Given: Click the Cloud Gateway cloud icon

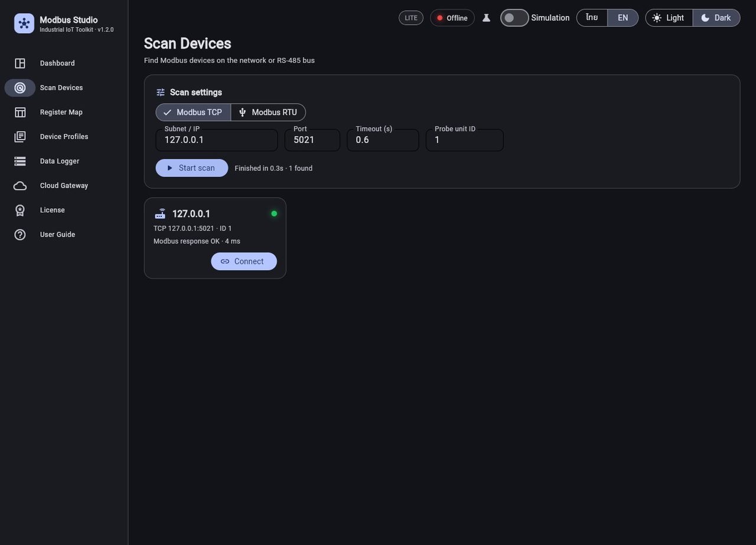Looking at the screenshot, I should click(20, 186).
